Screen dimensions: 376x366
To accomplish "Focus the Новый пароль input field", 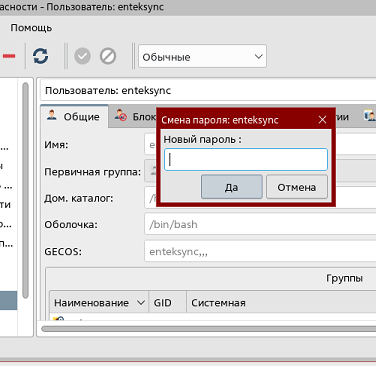I will coord(246,159).
